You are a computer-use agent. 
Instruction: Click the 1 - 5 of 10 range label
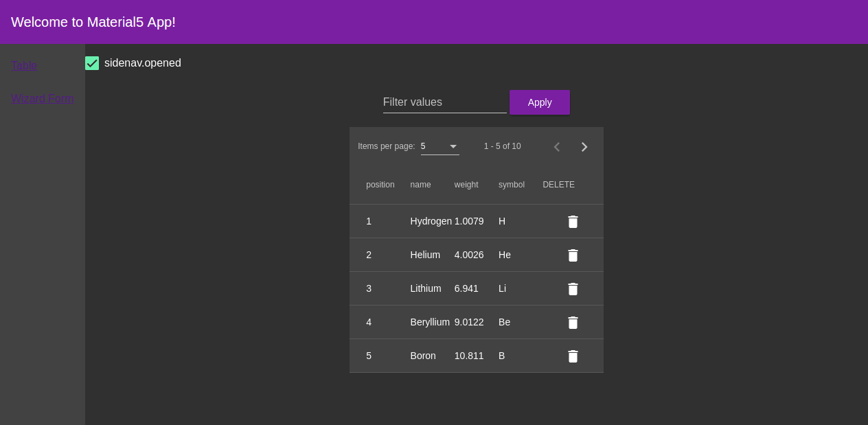click(503, 146)
